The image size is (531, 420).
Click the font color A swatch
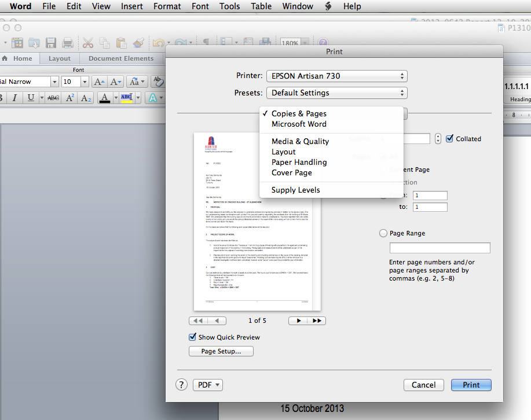click(105, 98)
